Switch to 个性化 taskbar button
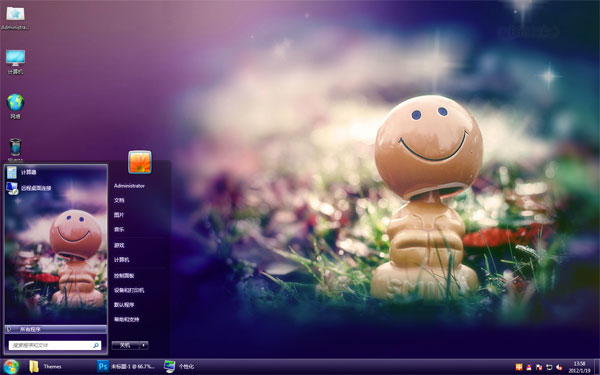 click(179, 367)
